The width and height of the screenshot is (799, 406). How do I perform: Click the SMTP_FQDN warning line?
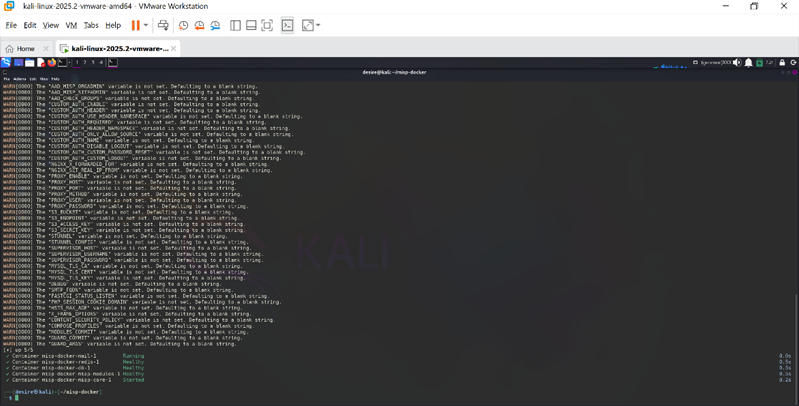point(118,290)
